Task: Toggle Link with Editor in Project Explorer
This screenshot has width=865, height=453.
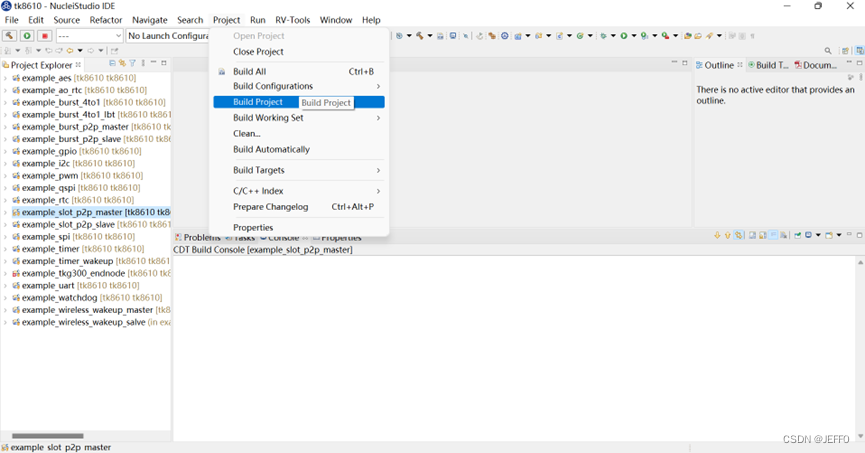Action: coord(122,63)
